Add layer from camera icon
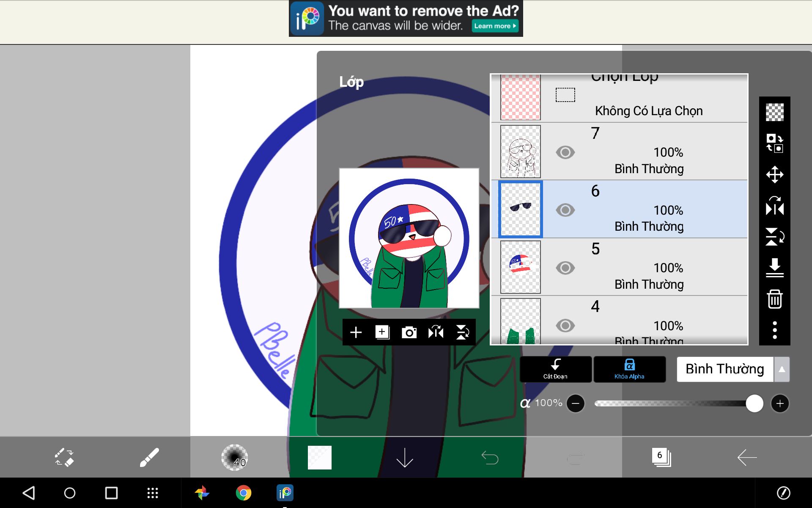This screenshot has width=812, height=508. 409,332
